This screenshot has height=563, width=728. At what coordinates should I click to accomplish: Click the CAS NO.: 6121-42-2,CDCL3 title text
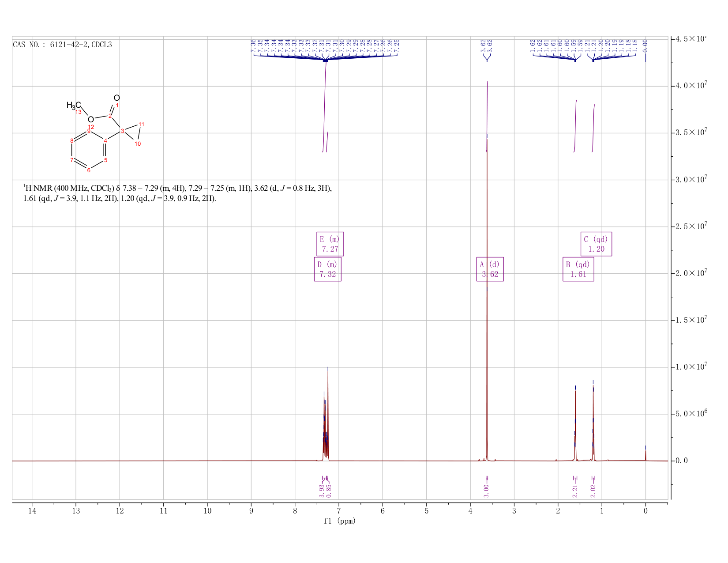pyautogui.click(x=62, y=45)
